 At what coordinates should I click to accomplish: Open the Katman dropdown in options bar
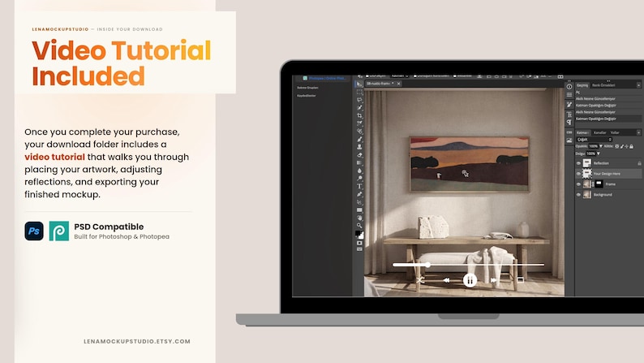tap(400, 76)
